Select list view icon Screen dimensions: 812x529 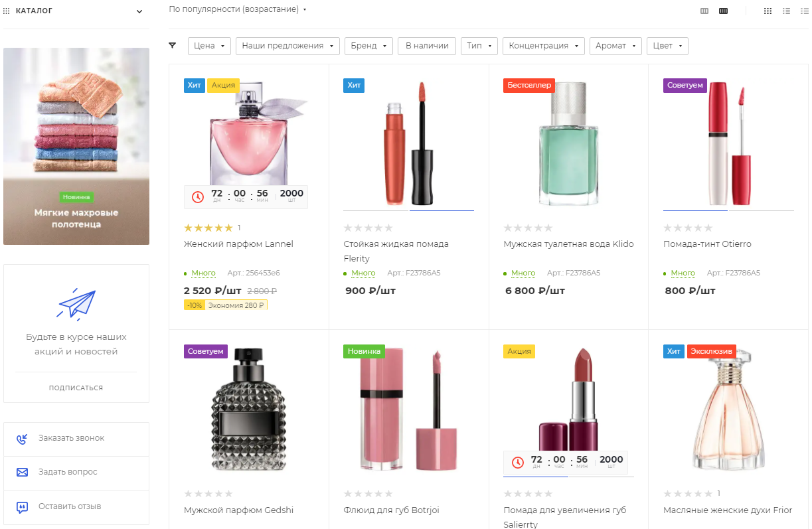tap(786, 11)
